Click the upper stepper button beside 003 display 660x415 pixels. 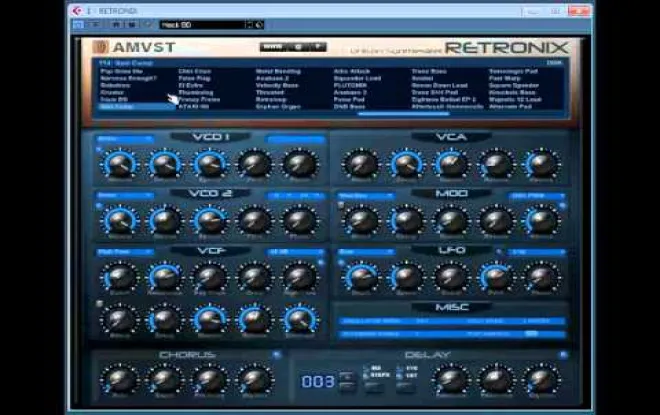click(347, 376)
